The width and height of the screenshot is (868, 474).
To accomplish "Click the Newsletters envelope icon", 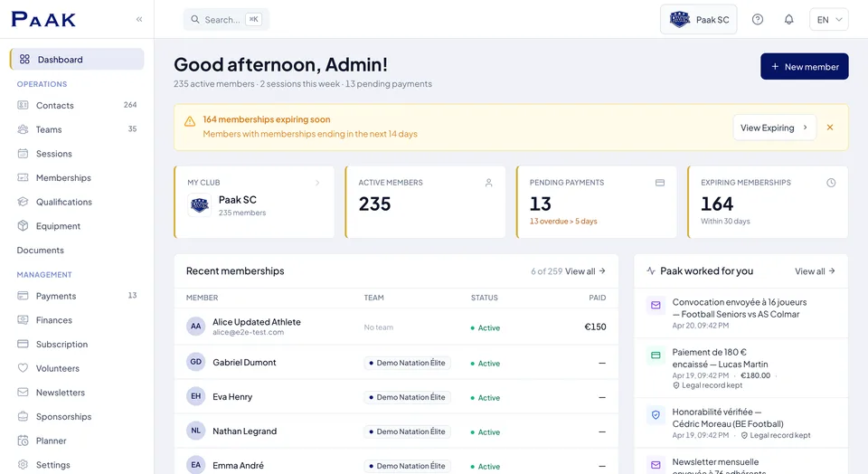I will point(23,392).
